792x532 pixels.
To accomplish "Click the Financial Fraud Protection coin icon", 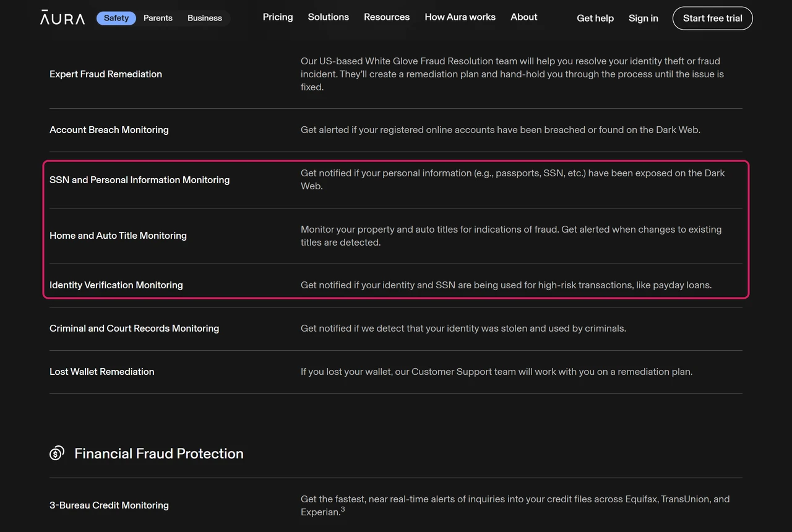I will coord(57,453).
